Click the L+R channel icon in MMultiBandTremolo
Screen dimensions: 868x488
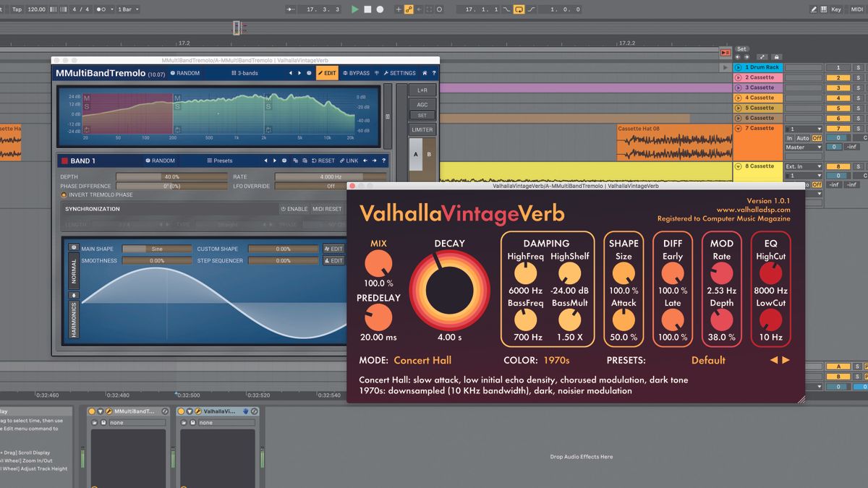(422, 90)
